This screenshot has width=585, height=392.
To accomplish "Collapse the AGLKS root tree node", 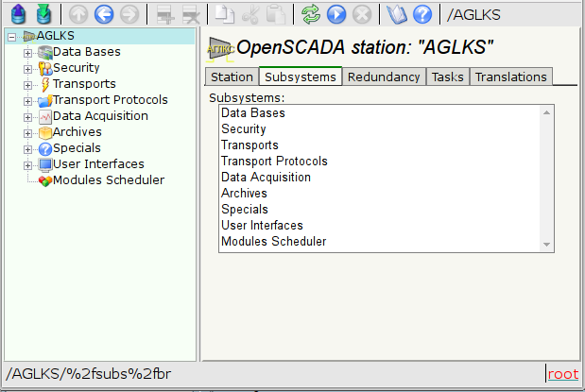I will pyautogui.click(x=11, y=36).
